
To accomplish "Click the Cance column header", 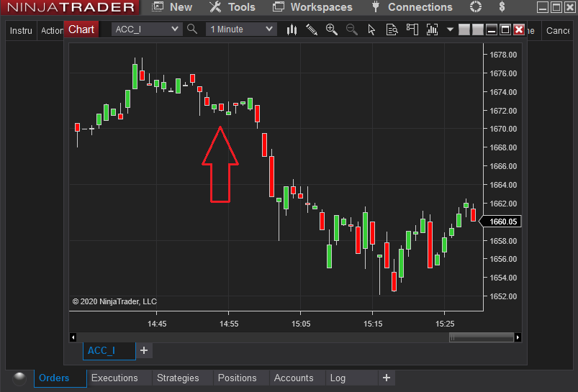I will coord(557,31).
